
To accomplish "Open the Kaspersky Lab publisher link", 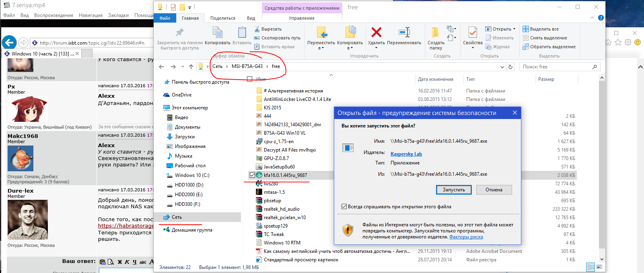I will coord(406,154).
